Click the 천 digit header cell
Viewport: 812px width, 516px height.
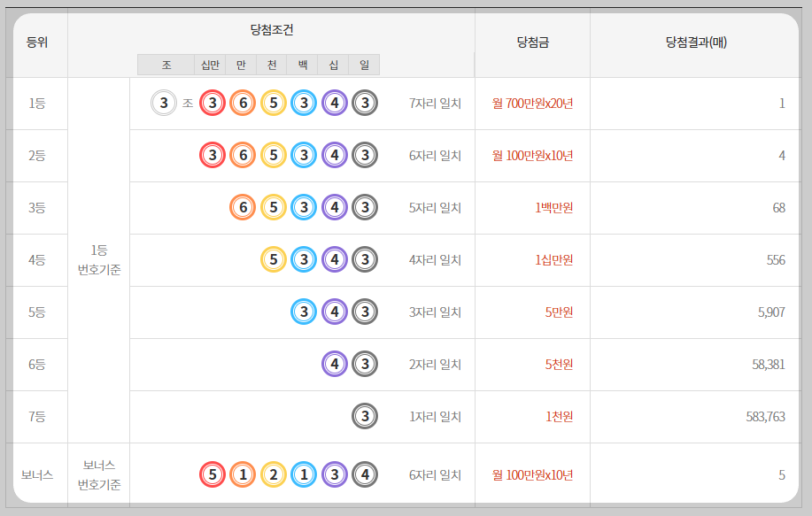272,65
